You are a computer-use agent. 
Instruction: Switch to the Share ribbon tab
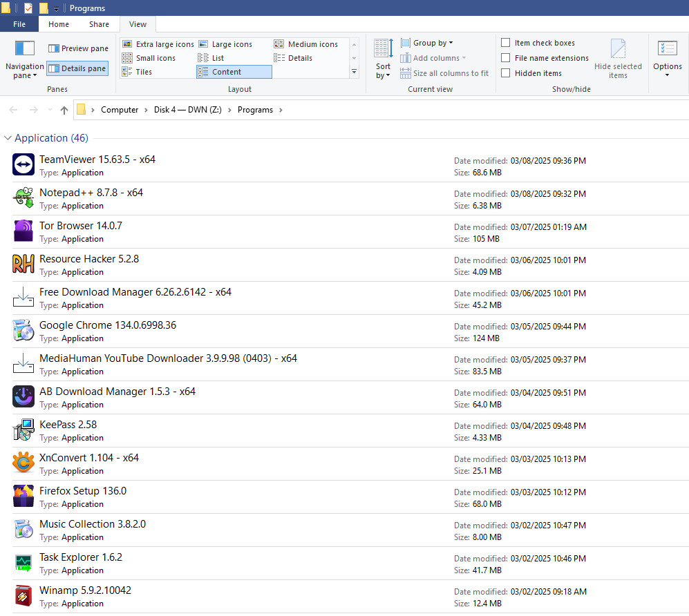99,24
